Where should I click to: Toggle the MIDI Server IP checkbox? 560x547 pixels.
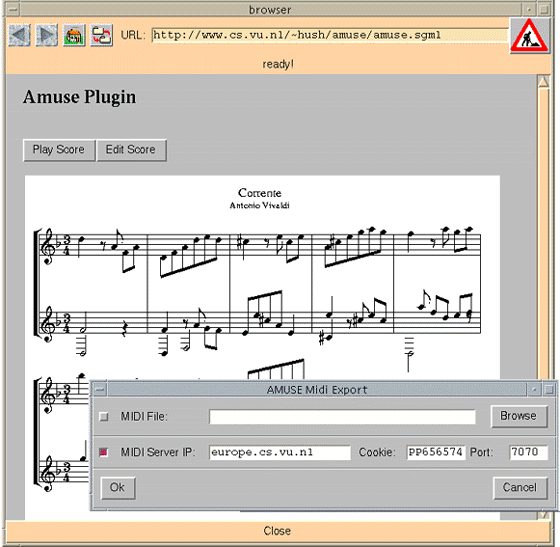(104, 452)
